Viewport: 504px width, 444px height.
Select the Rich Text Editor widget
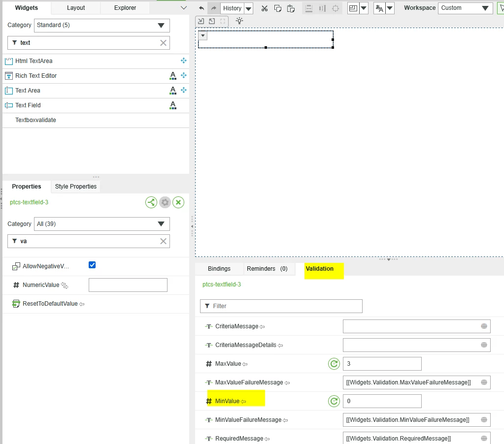coord(96,76)
